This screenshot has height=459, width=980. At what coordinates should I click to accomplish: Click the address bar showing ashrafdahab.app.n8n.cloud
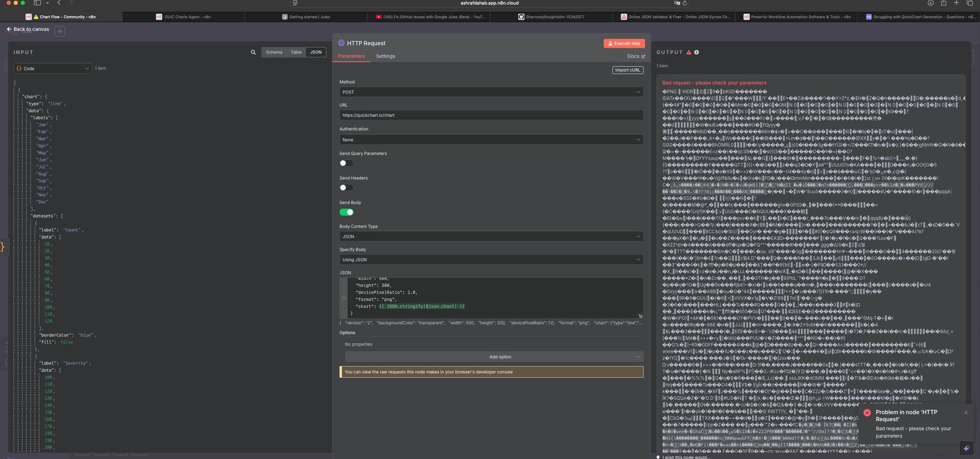tap(489, 3)
